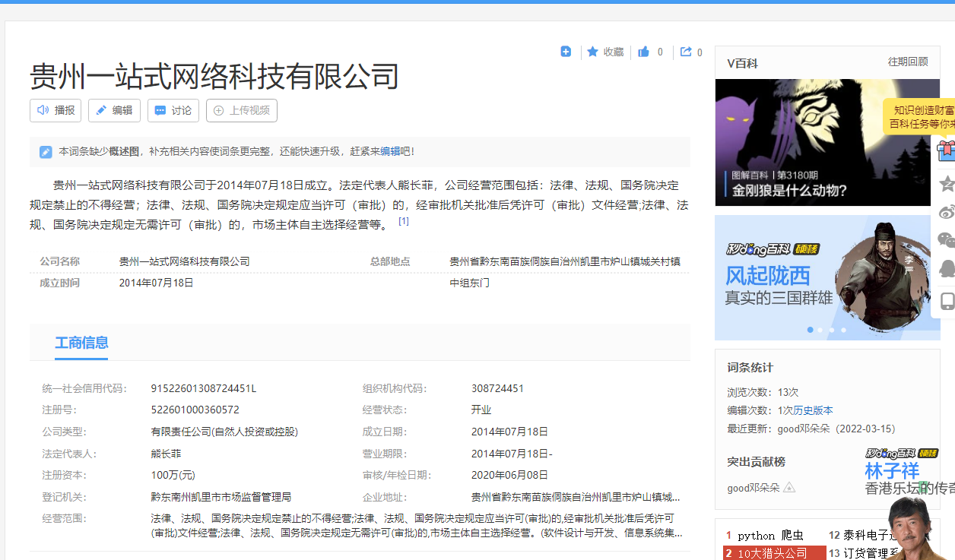Click the 播报 audio broadcast button
This screenshot has height=560, width=955.
point(56,110)
